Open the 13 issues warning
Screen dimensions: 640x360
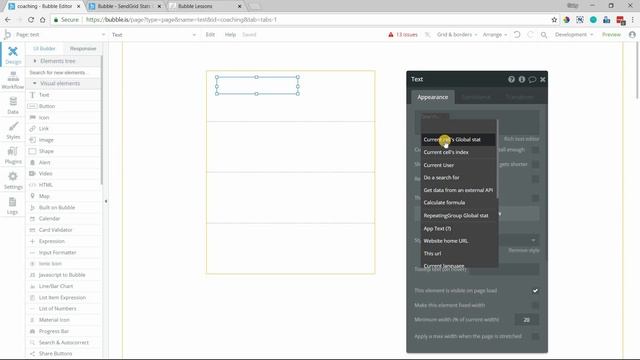click(x=403, y=35)
